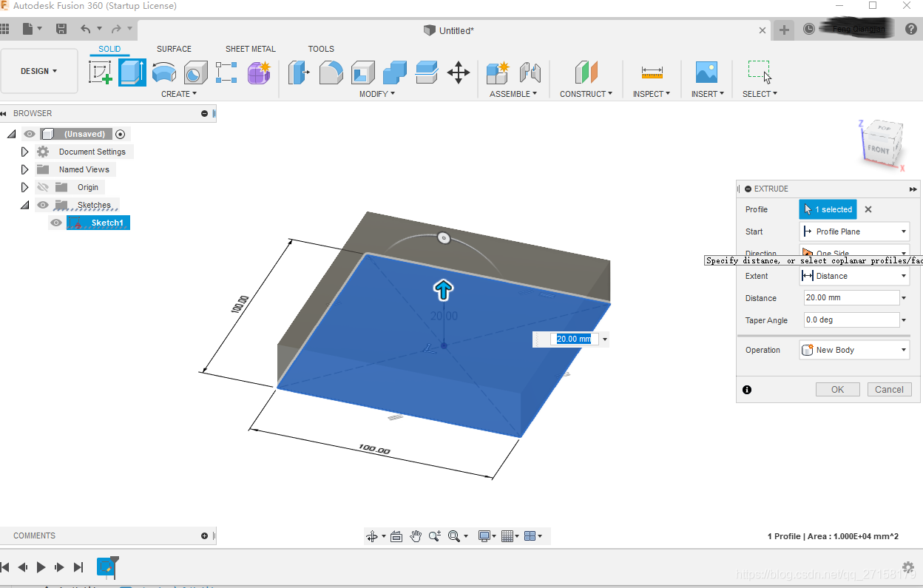This screenshot has height=588, width=923.
Task: Select the Shell tool icon
Action: click(x=362, y=72)
